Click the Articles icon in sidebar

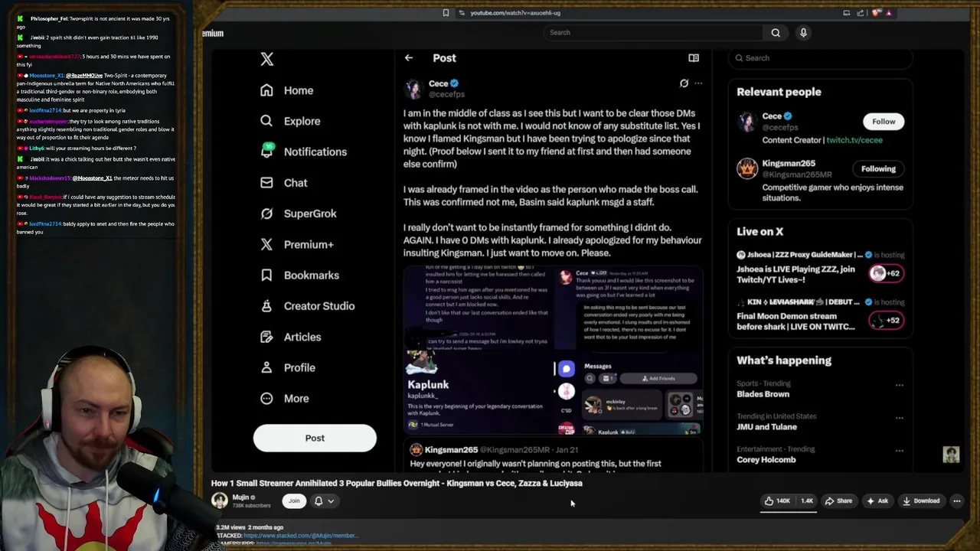click(x=266, y=337)
